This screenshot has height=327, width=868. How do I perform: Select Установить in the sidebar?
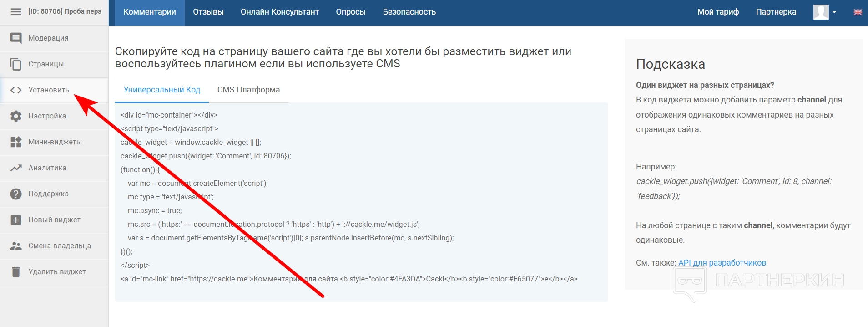coord(54,90)
